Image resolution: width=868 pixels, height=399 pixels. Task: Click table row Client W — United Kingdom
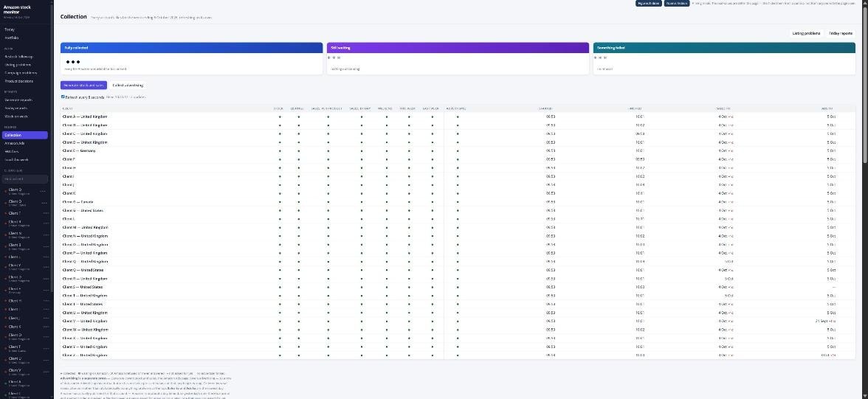[458, 330]
